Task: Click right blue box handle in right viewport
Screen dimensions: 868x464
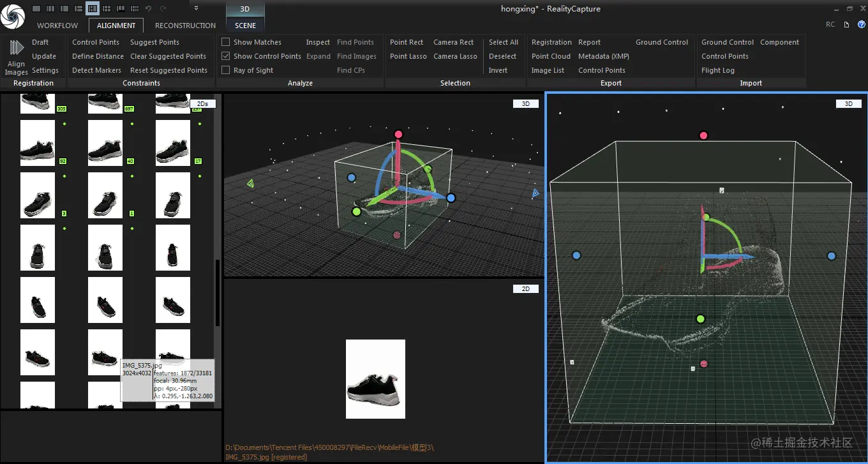Action: click(x=831, y=256)
